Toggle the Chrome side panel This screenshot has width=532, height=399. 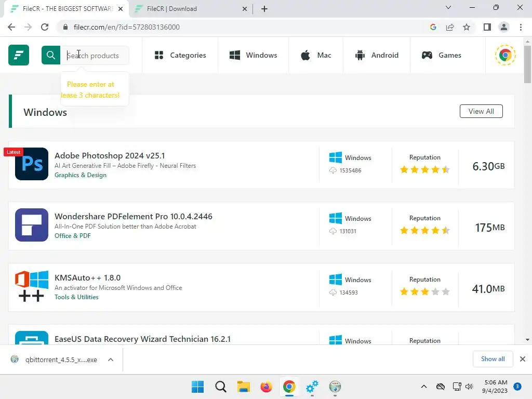pyautogui.click(x=487, y=27)
